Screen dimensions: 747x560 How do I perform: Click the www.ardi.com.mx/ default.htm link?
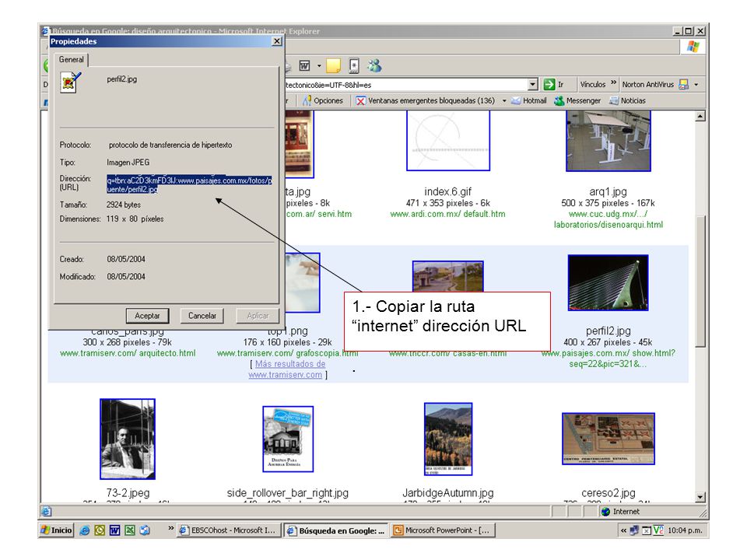448,215
